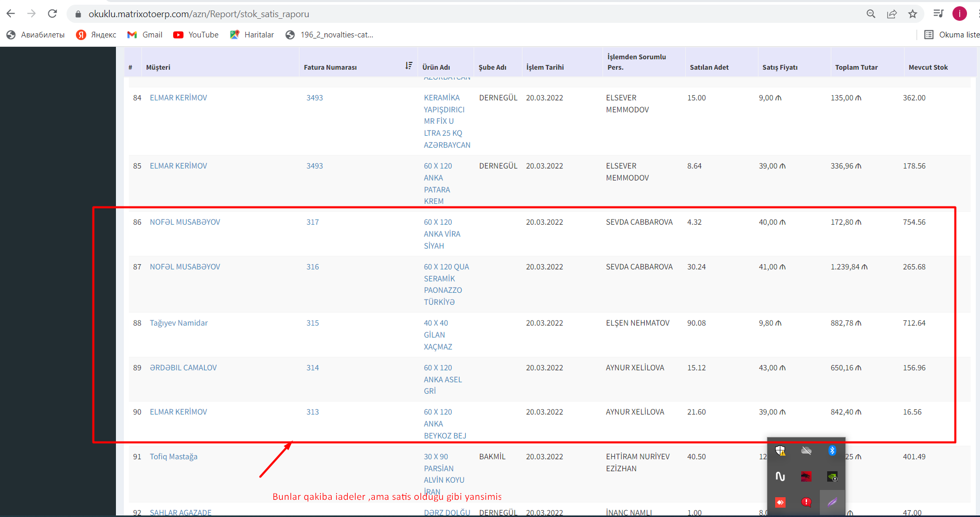
Task: Click the OneDrive cloud tray icon
Action: point(806,450)
